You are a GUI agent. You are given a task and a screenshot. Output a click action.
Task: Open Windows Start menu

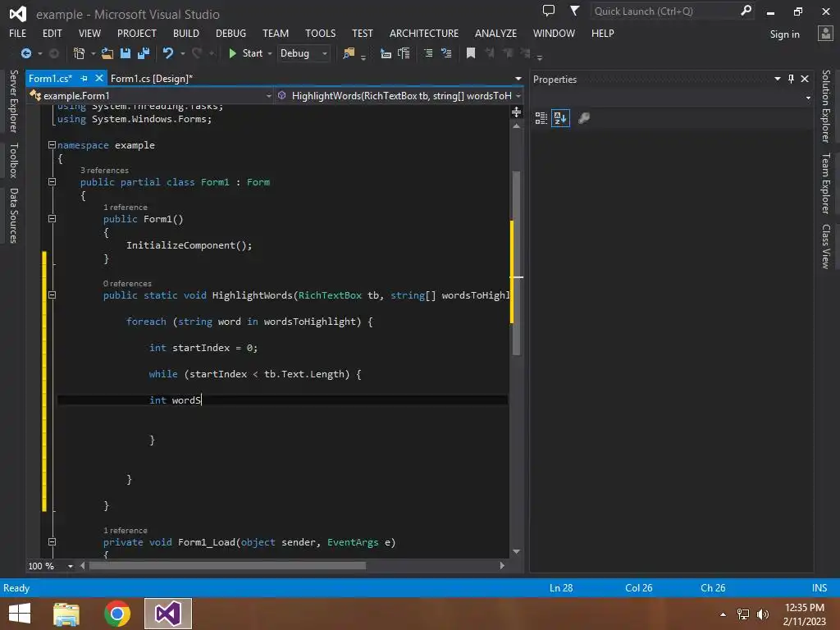coord(20,614)
